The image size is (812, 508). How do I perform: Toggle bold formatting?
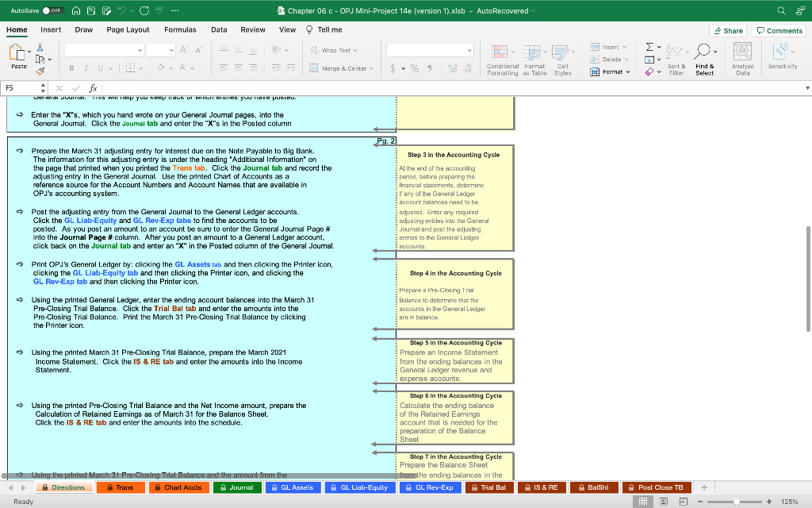(x=71, y=67)
